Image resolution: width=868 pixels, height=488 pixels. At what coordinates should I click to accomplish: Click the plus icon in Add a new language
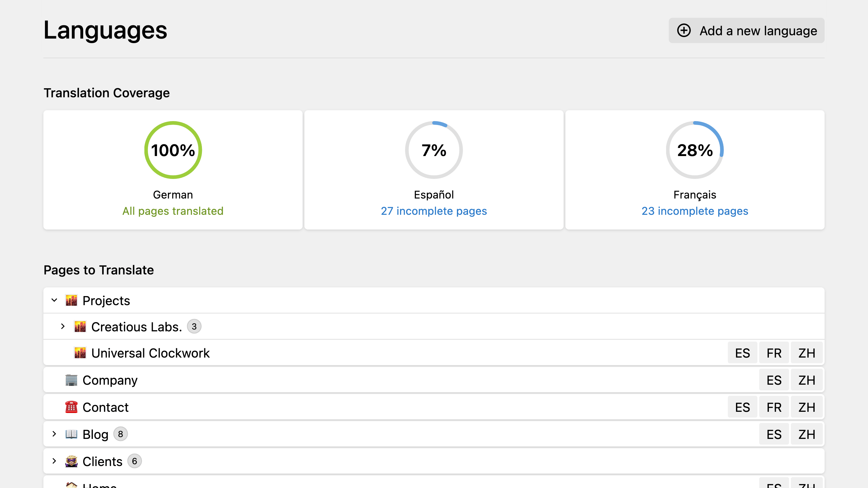point(684,31)
